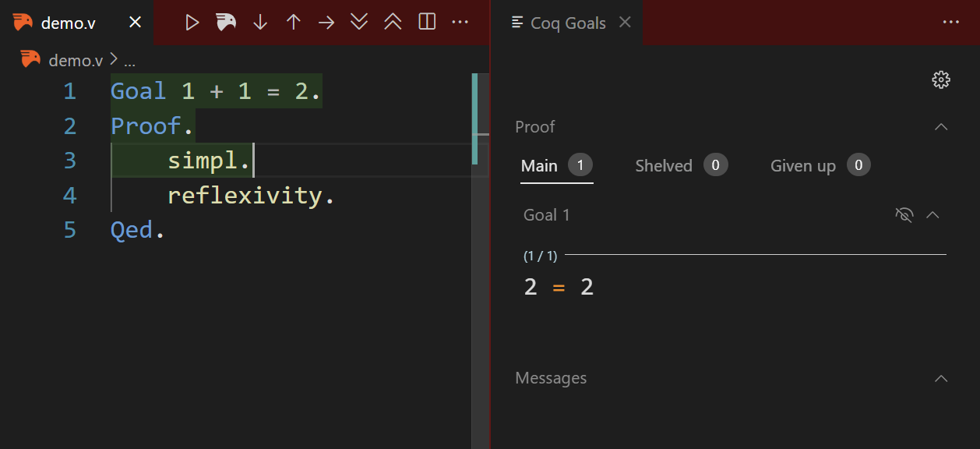Split the editor with the layout icon
Image resolution: width=980 pixels, height=449 pixels.
[x=427, y=23]
